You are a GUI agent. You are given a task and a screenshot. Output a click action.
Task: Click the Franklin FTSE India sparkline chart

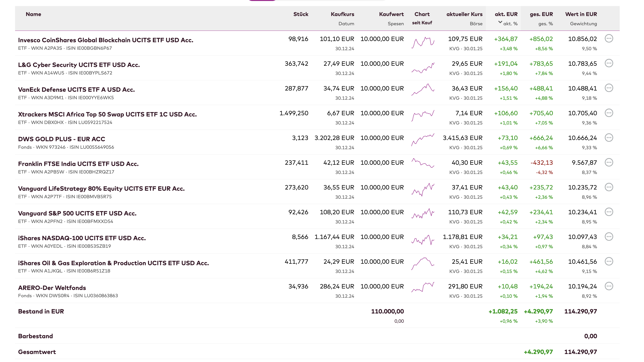point(423,163)
